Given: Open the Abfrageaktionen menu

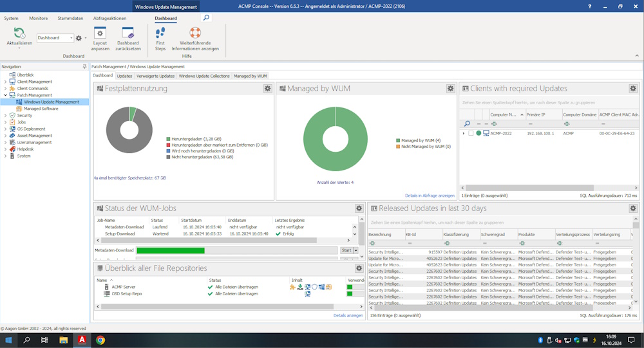Looking at the screenshot, I should tap(109, 18).
